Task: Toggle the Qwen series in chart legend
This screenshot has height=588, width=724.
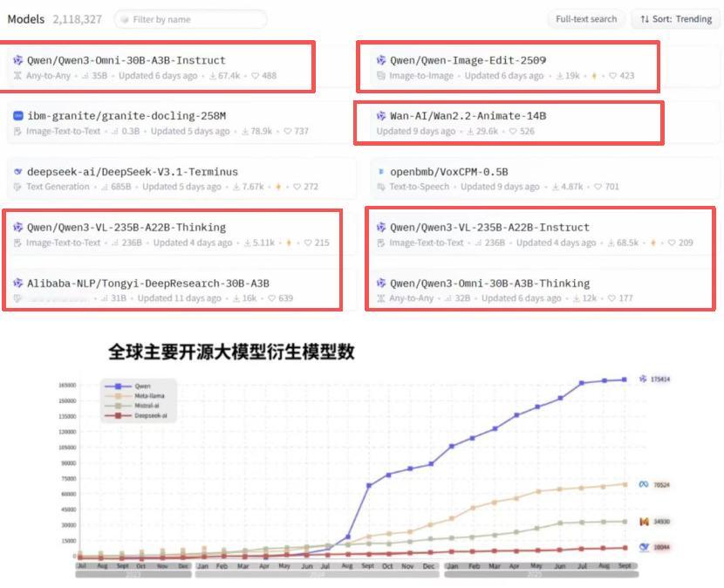Action: [x=128, y=386]
